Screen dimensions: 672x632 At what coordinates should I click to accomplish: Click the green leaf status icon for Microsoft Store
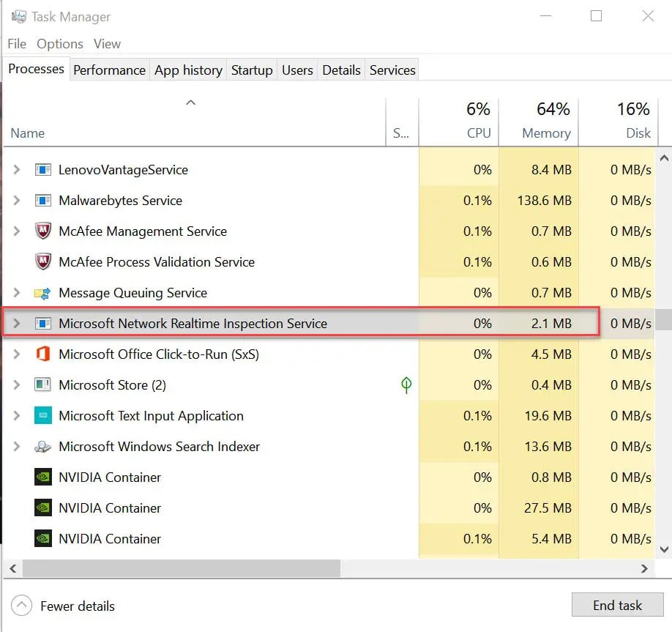click(x=406, y=385)
